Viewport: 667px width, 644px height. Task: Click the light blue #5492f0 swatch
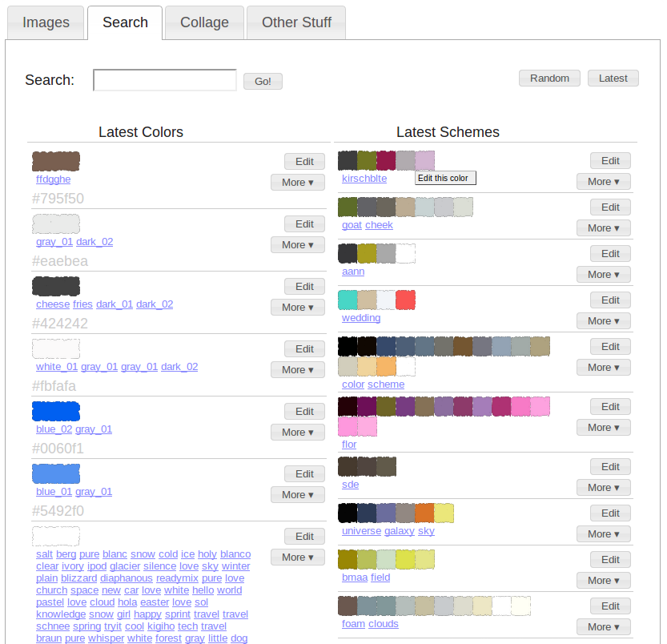tap(56, 473)
